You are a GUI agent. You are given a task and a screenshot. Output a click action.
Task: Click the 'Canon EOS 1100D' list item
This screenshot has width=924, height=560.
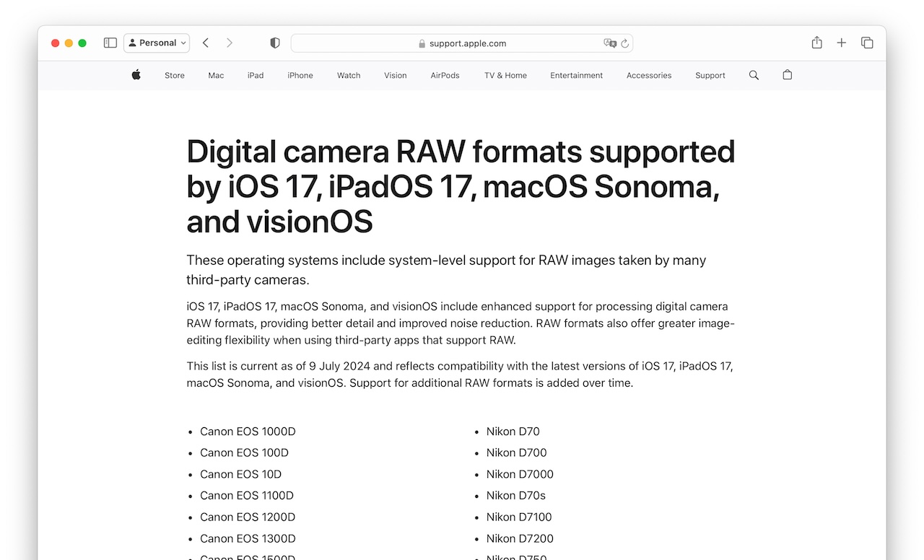(x=247, y=495)
